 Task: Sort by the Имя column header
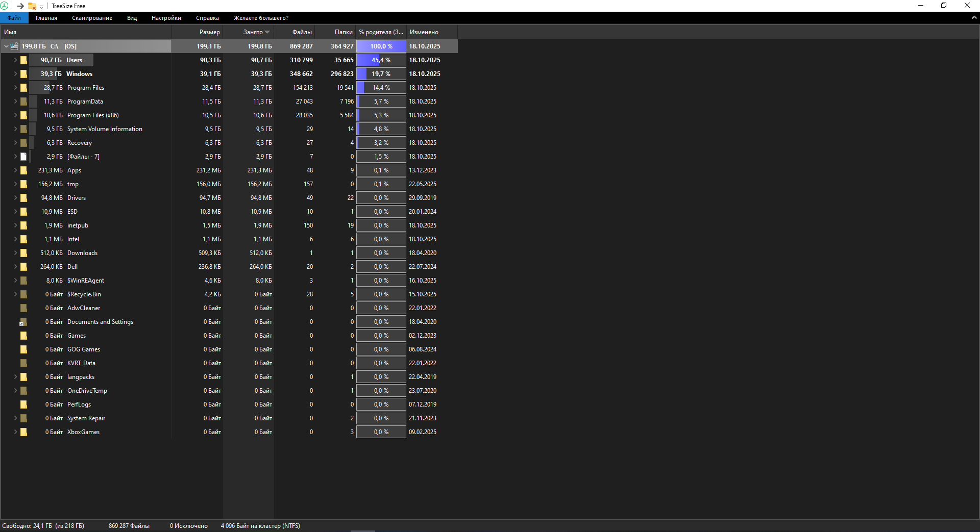pyautogui.click(x=86, y=32)
